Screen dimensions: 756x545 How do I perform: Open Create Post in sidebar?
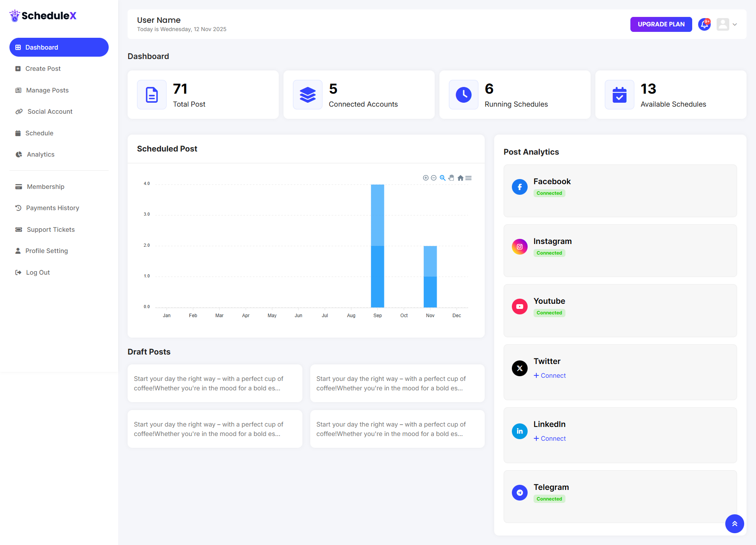(x=43, y=68)
